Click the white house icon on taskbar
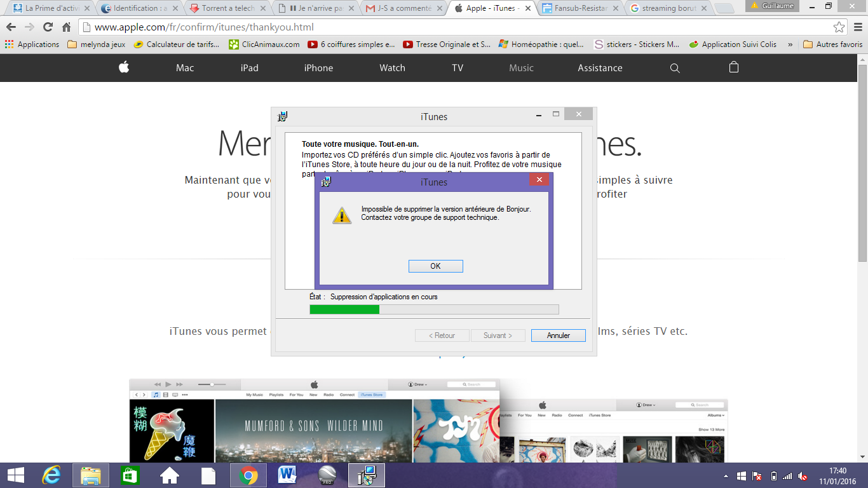 (169, 475)
